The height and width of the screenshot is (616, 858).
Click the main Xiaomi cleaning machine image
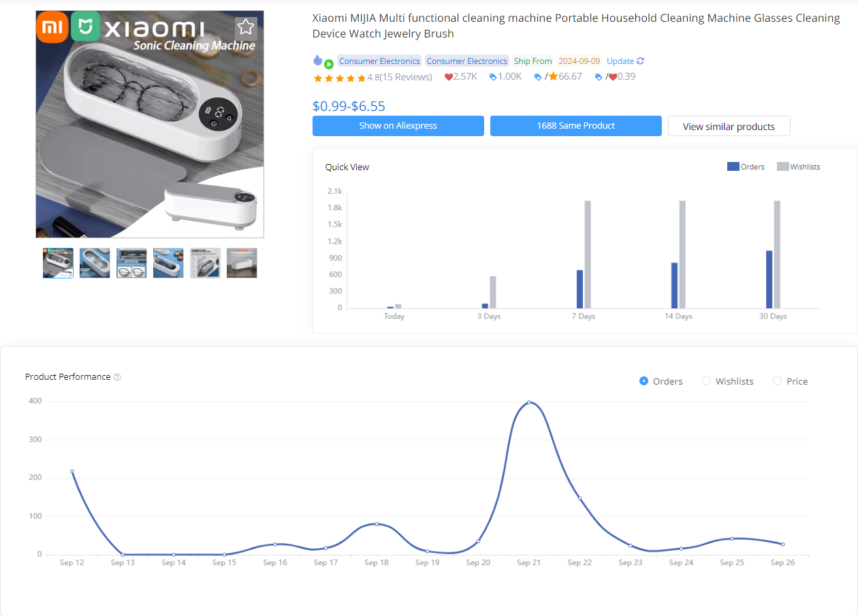point(150,124)
